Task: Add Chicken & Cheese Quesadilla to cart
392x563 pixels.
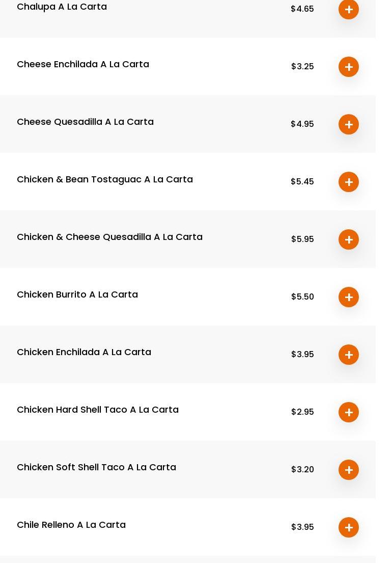Action: point(349,239)
